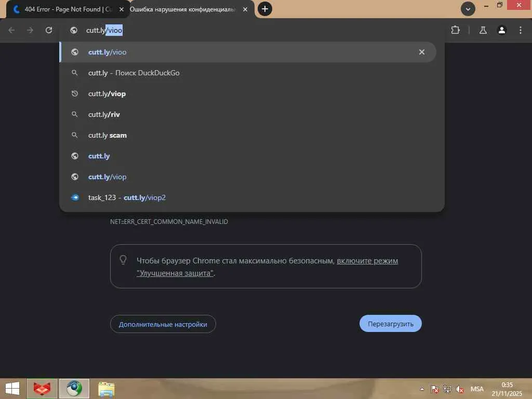Viewport: 532px width, 399px height.
Task: Go back using the browser back arrow
Action: [x=11, y=30]
